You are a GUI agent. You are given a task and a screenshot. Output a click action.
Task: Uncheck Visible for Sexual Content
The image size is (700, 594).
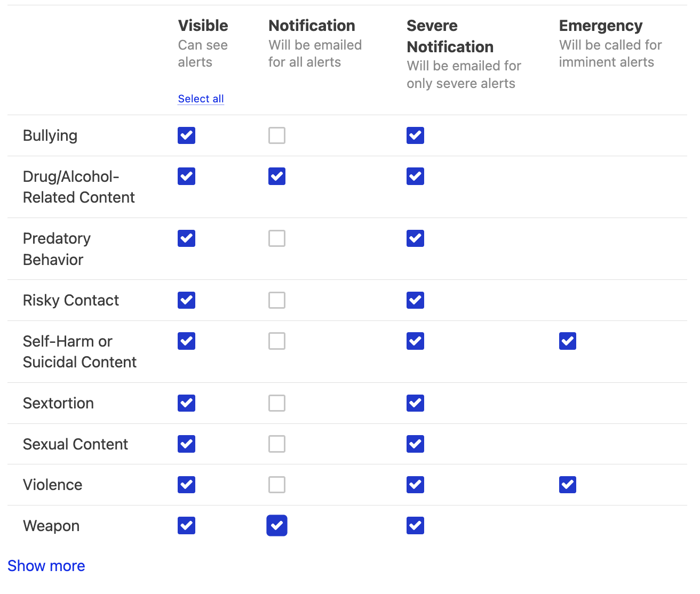186,444
